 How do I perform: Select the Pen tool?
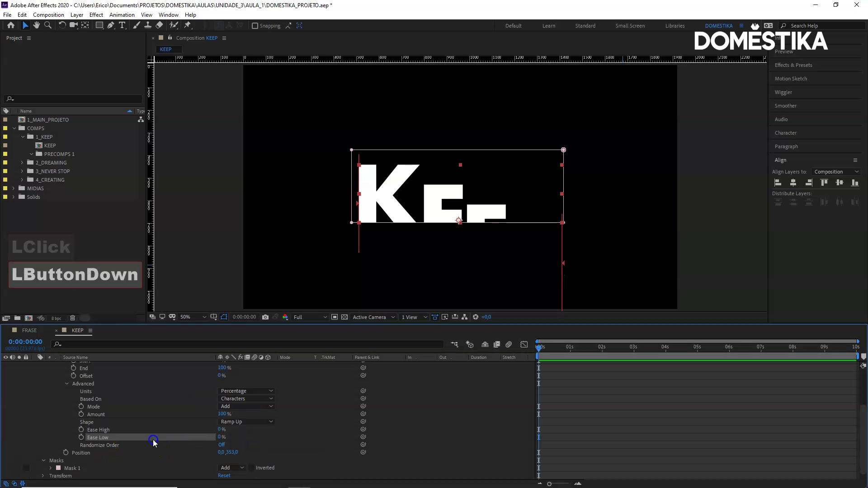[x=110, y=25]
